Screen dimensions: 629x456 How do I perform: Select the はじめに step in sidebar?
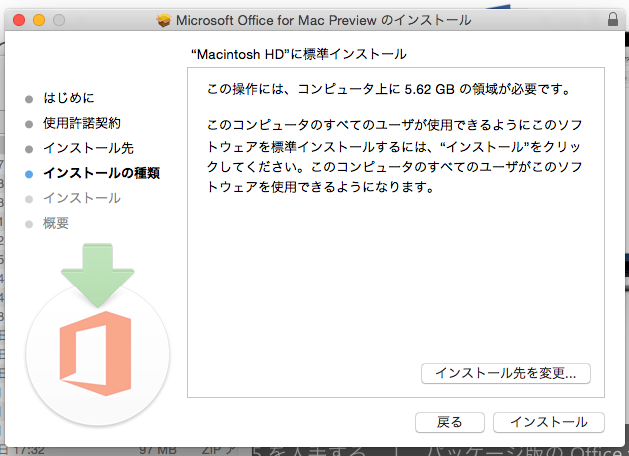(x=69, y=98)
